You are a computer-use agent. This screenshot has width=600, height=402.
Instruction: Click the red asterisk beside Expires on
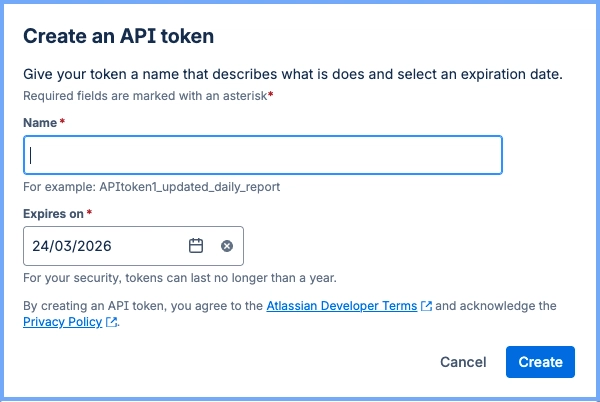pos(90,213)
